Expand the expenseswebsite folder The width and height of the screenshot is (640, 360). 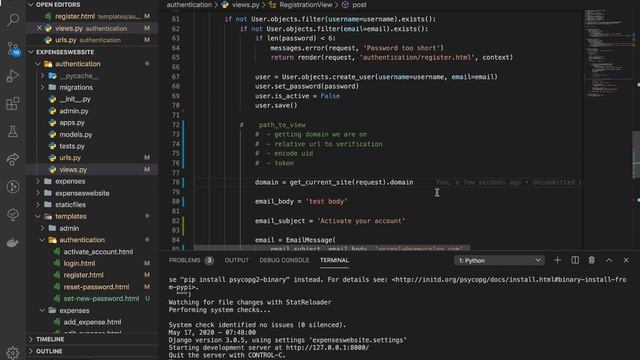(38, 193)
